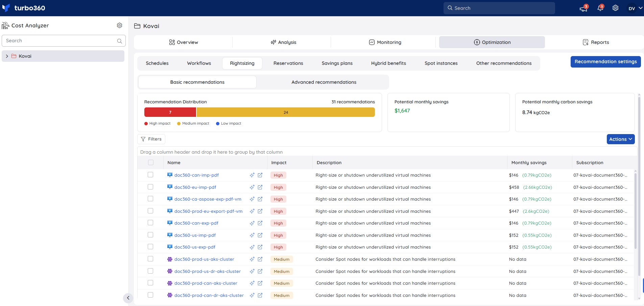Open global settings gear in header
This screenshot has width=644, height=306.
point(615,8)
